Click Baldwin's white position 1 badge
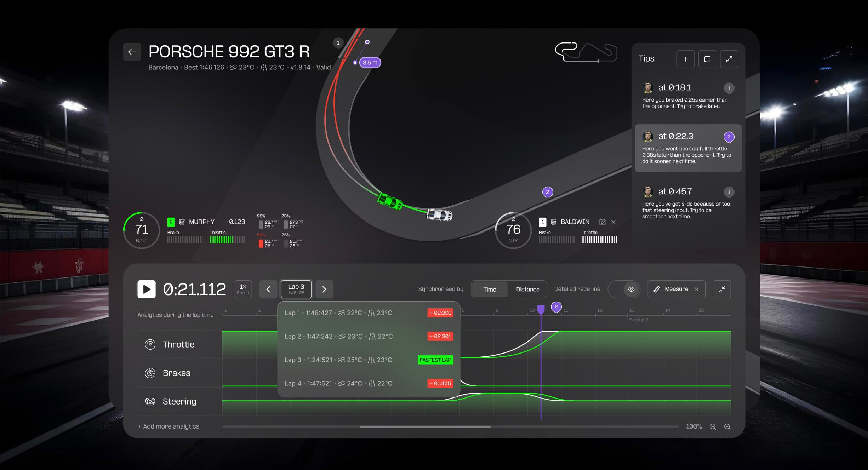This screenshot has width=868, height=470. 543,222
